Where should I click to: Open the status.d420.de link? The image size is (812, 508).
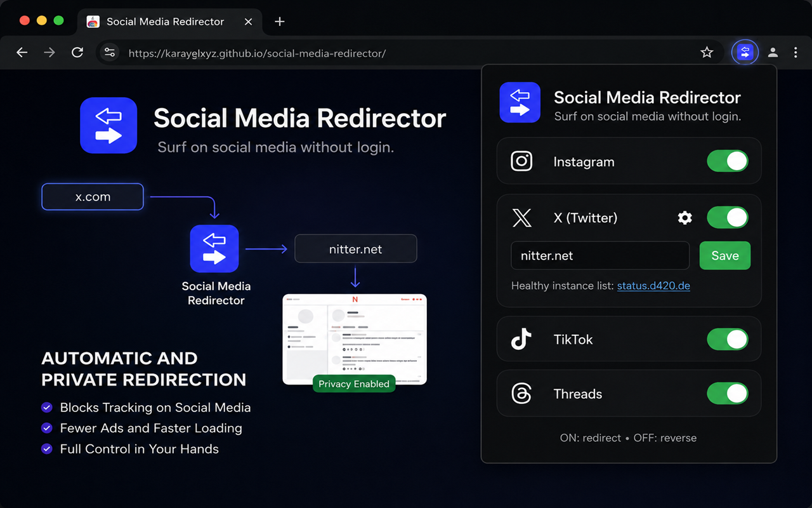pyautogui.click(x=653, y=286)
